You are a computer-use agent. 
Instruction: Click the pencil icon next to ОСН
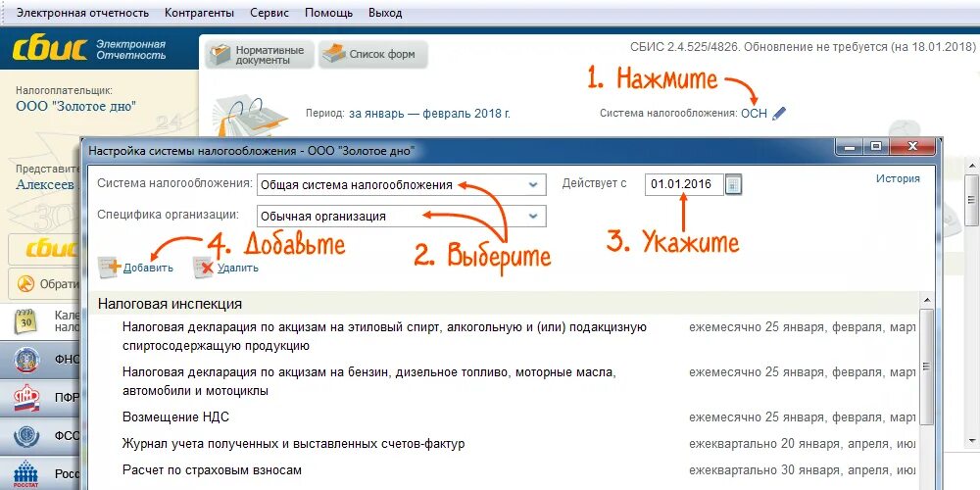pos(779,114)
